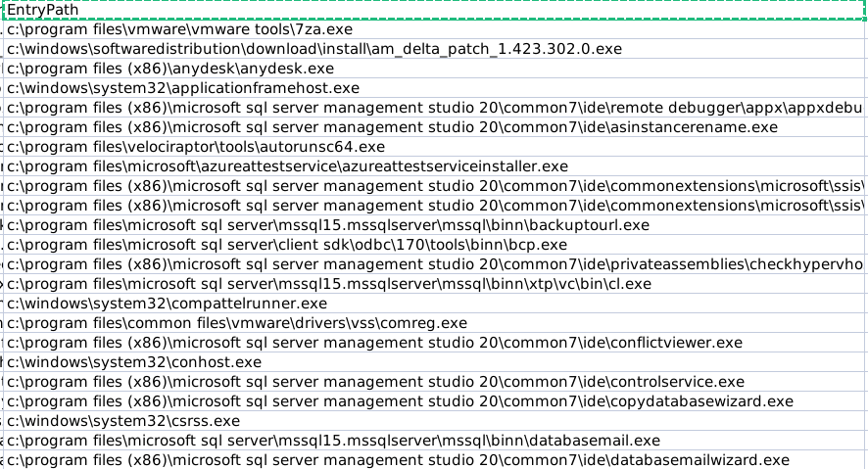Screen dimensions: 868x469
Task: Select the vmware vss comreg.exe cell
Action: (x=435, y=323)
